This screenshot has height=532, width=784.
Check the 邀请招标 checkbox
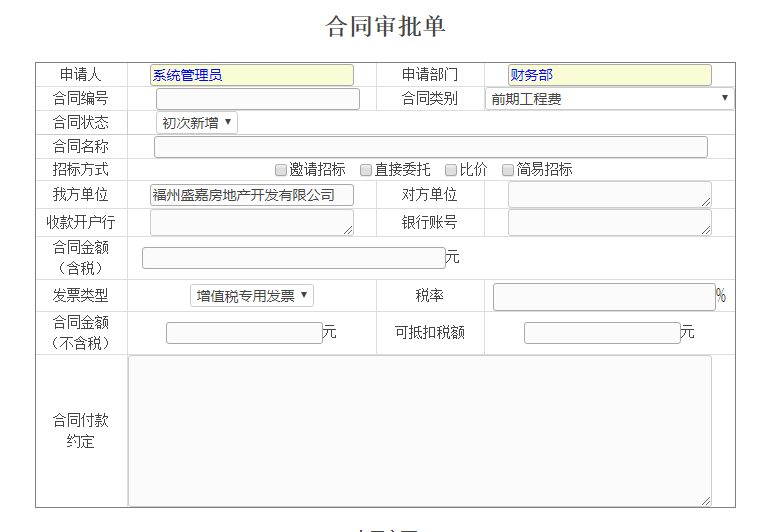point(282,170)
